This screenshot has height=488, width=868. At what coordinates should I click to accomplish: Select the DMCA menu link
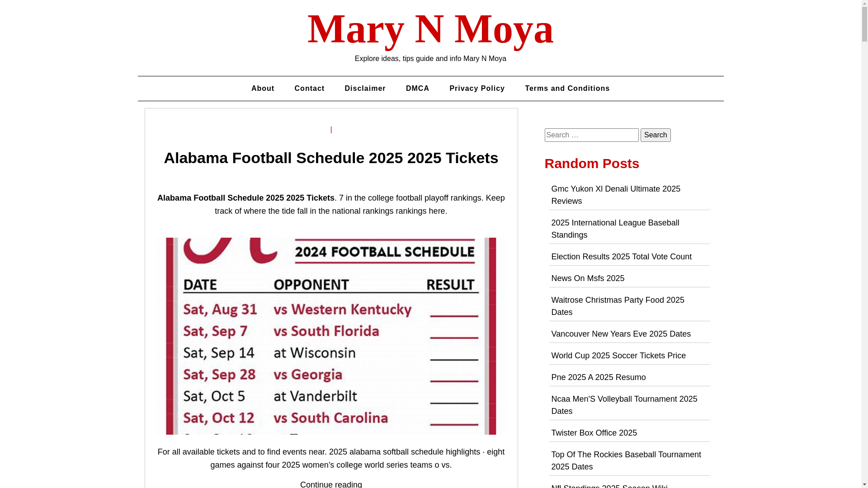pos(417,89)
